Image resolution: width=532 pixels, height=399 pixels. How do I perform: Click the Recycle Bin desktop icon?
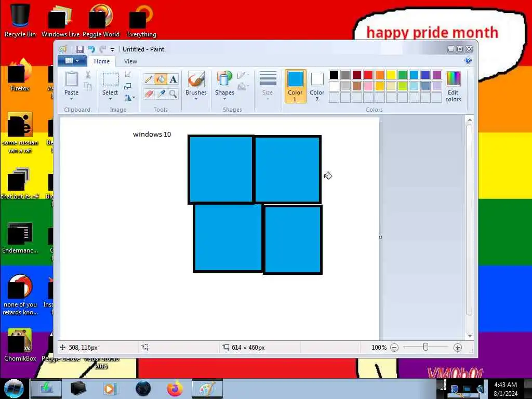coord(20,20)
